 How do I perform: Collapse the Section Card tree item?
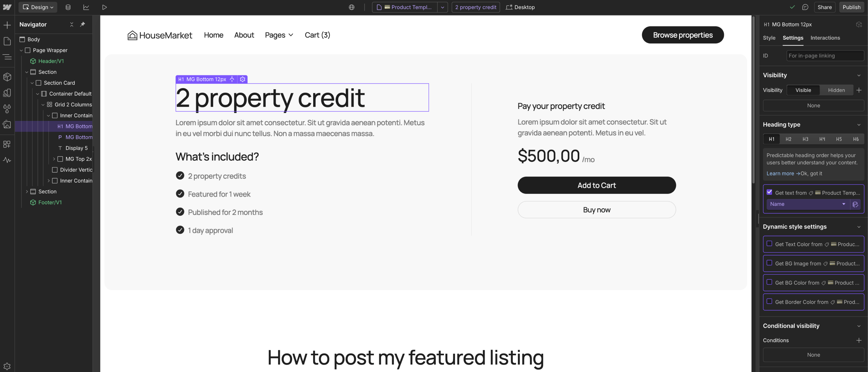click(x=32, y=83)
